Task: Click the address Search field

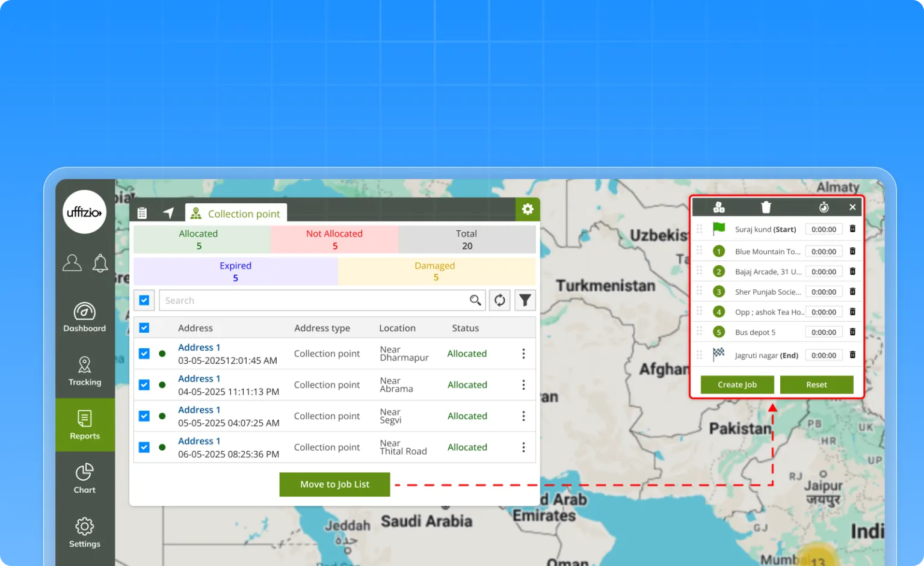Action: click(x=313, y=300)
